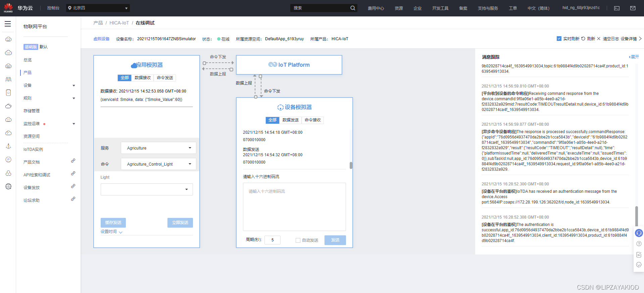
Task: Click the link icon next to 设备发放
Action: (x=73, y=186)
